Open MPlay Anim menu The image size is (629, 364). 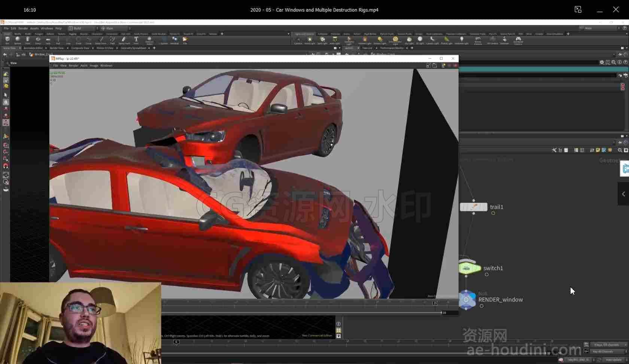click(x=84, y=65)
